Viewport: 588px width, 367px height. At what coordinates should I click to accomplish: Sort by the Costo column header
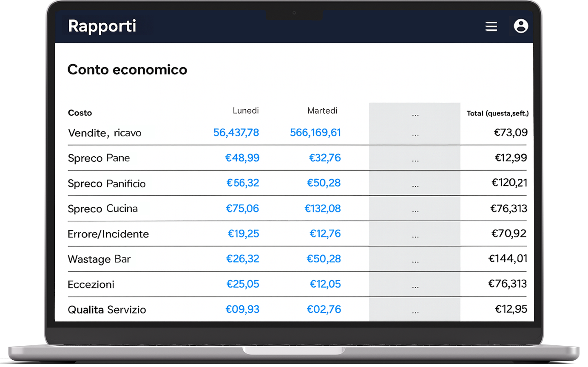click(80, 113)
